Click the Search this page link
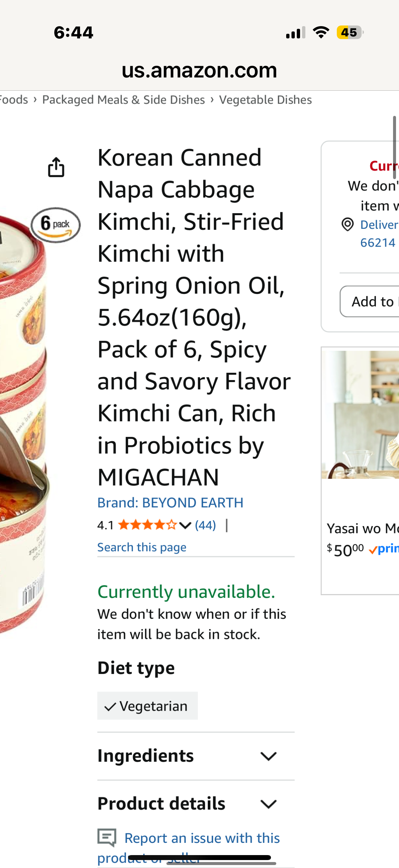The image size is (399, 868). click(x=141, y=547)
